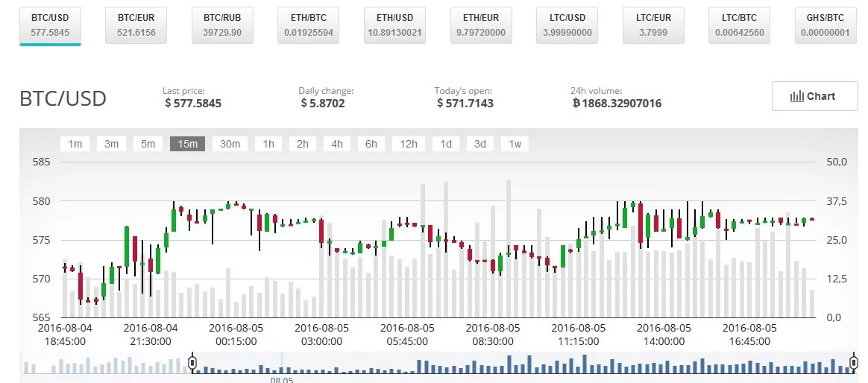Image resolution: width=868 pixels, height=383 pixels.
Task: Click the 2016-08-05 16:45:00 axis label
Action: click(749, 335)
